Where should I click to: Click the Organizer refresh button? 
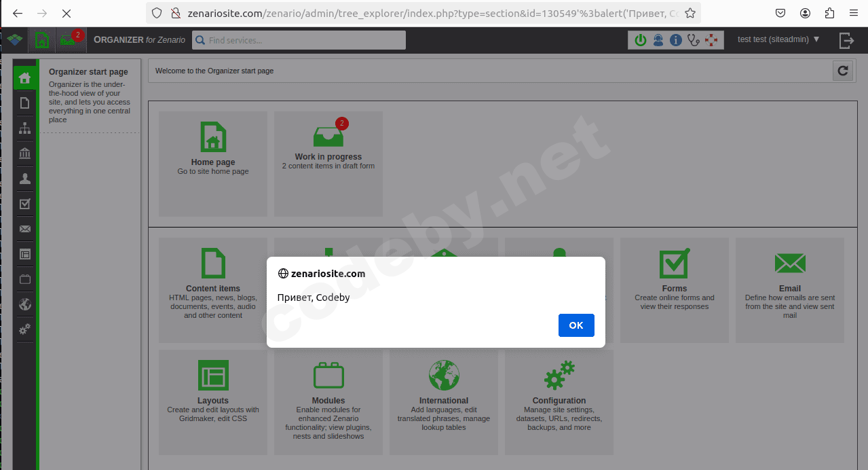click(x=843, y=71)
